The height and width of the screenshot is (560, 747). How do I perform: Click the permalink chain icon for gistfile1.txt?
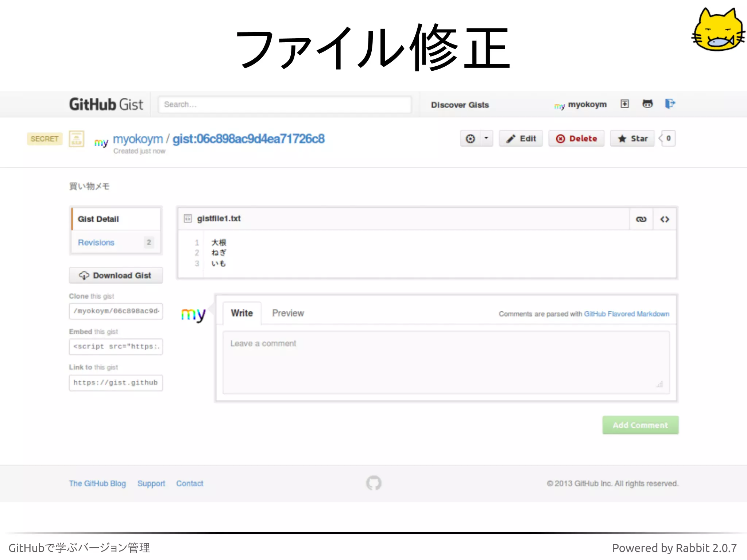(641, 219)
